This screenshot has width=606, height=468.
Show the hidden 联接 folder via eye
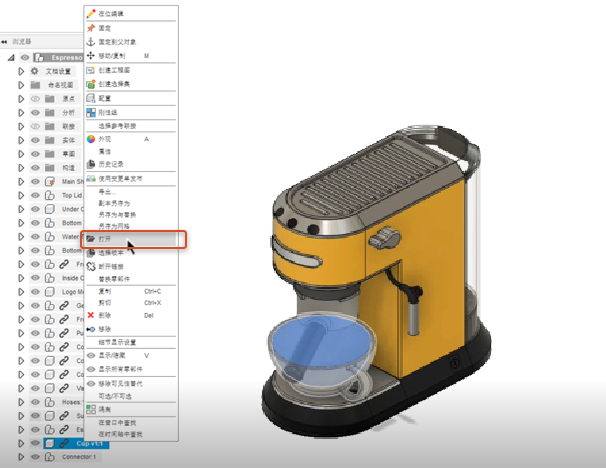click(x=35, y=126)
